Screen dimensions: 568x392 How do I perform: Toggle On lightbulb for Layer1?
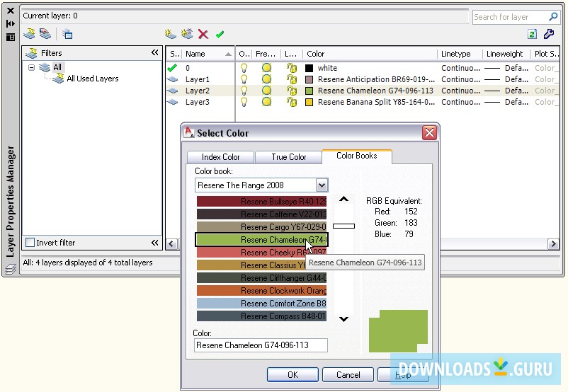[244, 79]
